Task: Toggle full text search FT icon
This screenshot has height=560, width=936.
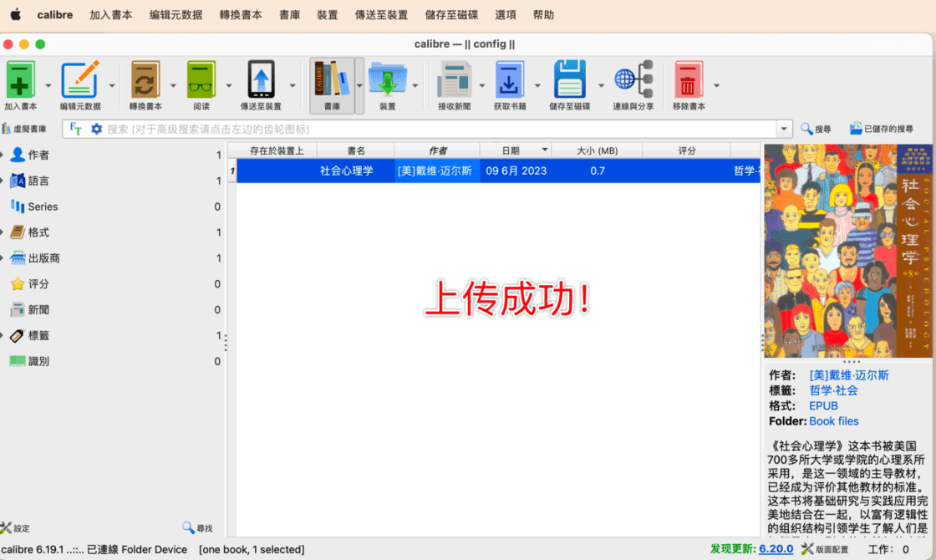Action: pyautogui.click(x=76, y=129)
